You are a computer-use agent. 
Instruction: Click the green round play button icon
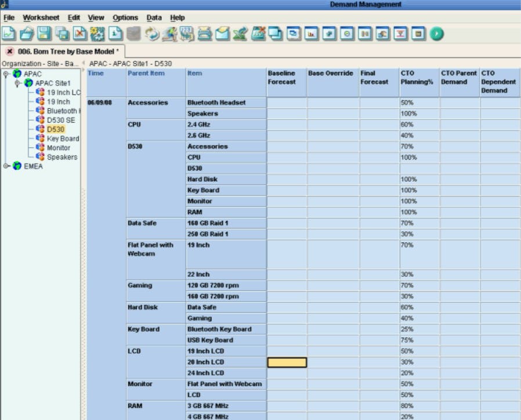point(437,34)
